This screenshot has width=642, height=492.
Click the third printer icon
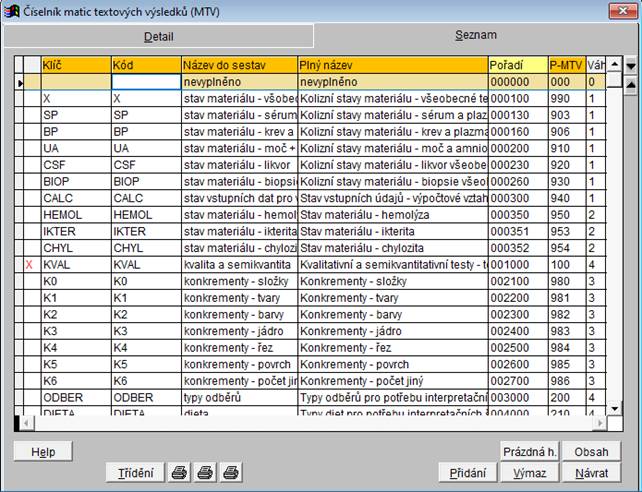pyautogui.click(x=230, y=472)
